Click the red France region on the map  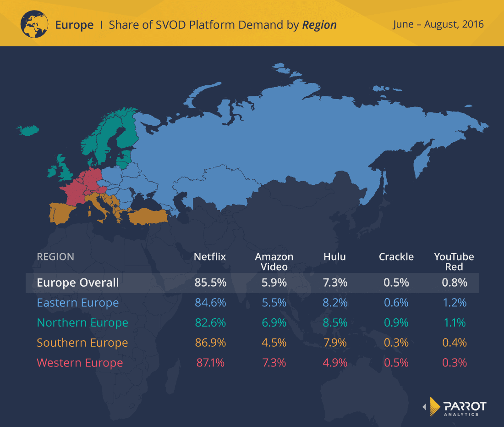[76, 193]
